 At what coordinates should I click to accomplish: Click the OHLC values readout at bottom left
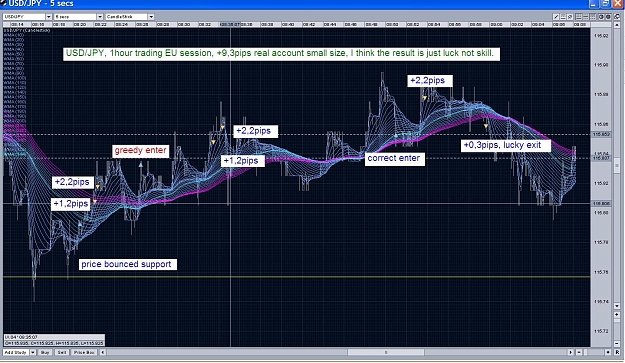click(54, 343)
